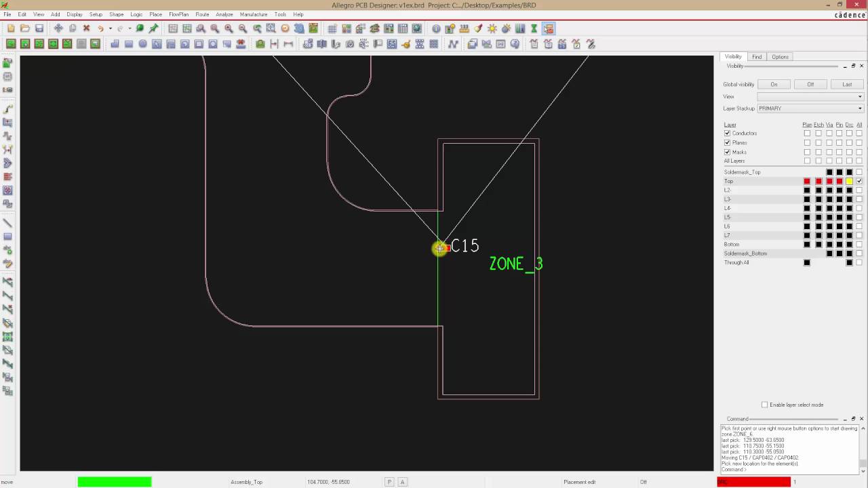Click the first green application mode icon
868x488 pixels.
pyautogui.click(x=11, y=44)
